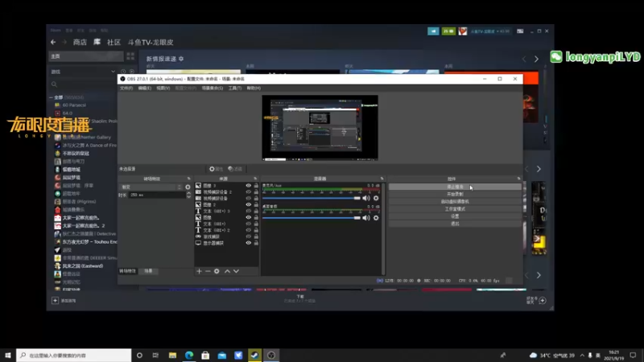Click the Steam library search magnifier icon
Image resolution: width=644 pixels, height=362 pixels.
coord(54,84)
